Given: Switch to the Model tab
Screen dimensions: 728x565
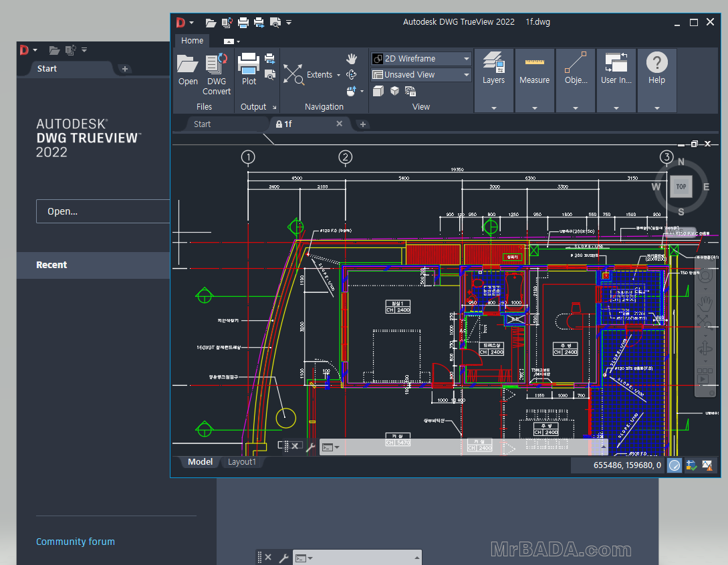Looking at the screenshot, I should pyautogui.click(x=200, y=461).
